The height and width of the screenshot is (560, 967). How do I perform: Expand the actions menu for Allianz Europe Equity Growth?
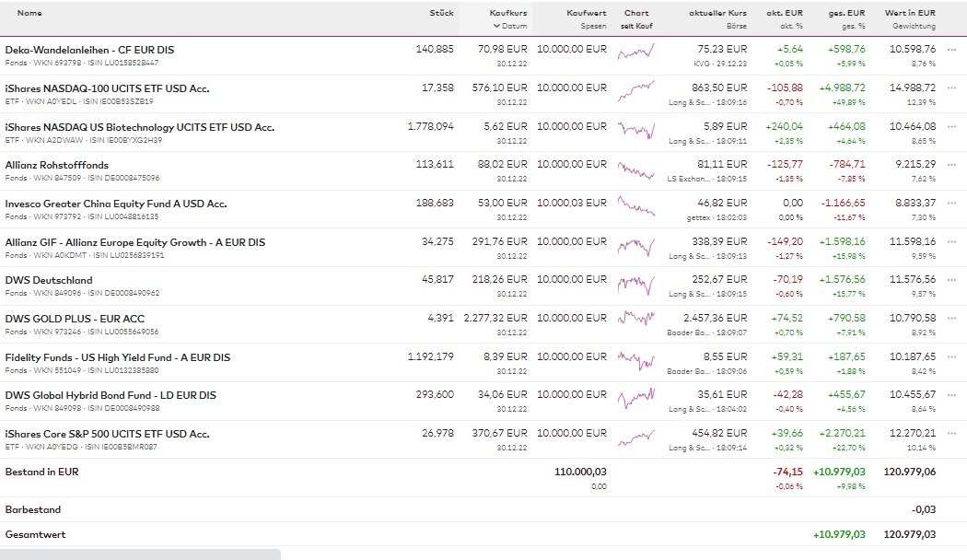951,241
